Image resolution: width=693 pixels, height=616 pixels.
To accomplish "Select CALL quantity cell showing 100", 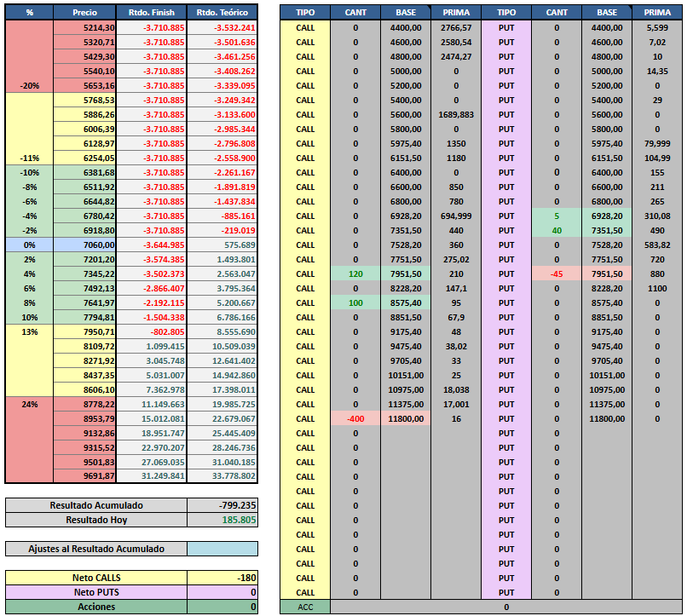I will point(355,302).
